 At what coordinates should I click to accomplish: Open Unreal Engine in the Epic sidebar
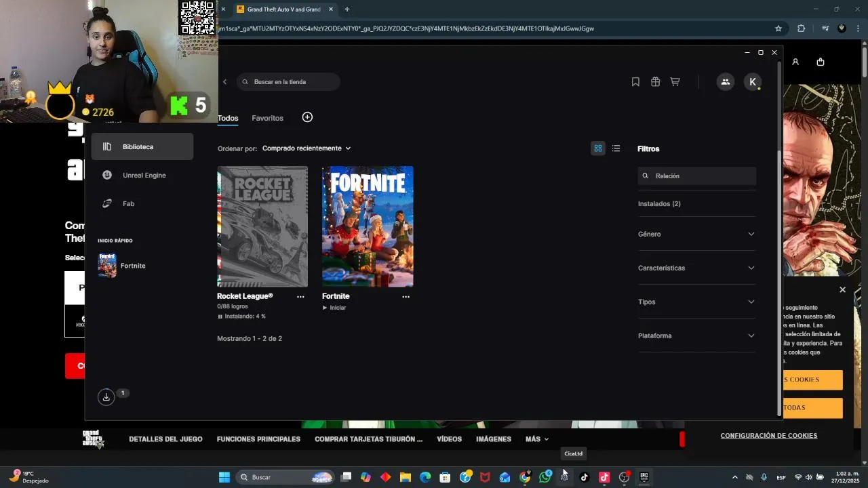(142, 175)
